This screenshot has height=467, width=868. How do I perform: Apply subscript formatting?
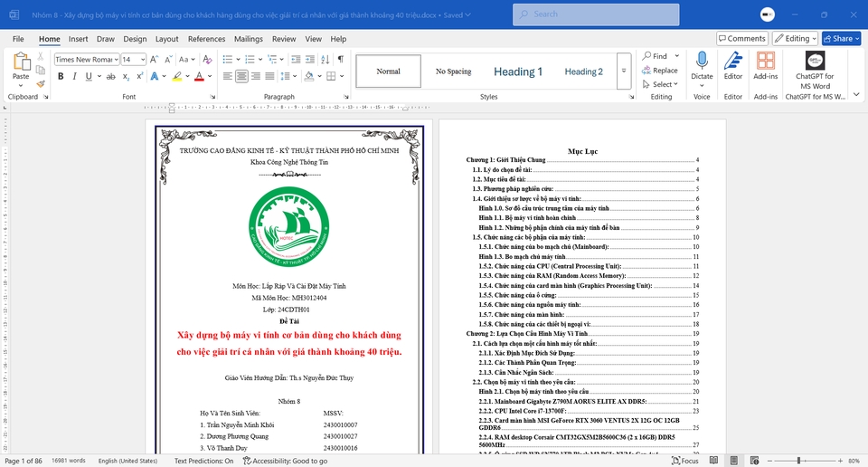[x=126, y=76]
